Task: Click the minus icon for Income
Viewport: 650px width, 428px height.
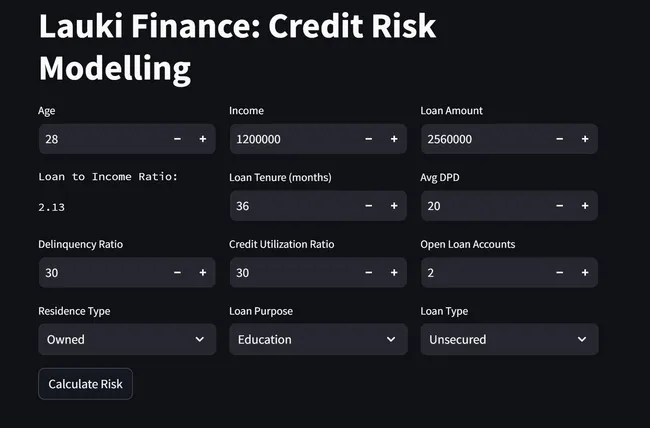Action: pos(368,139)
